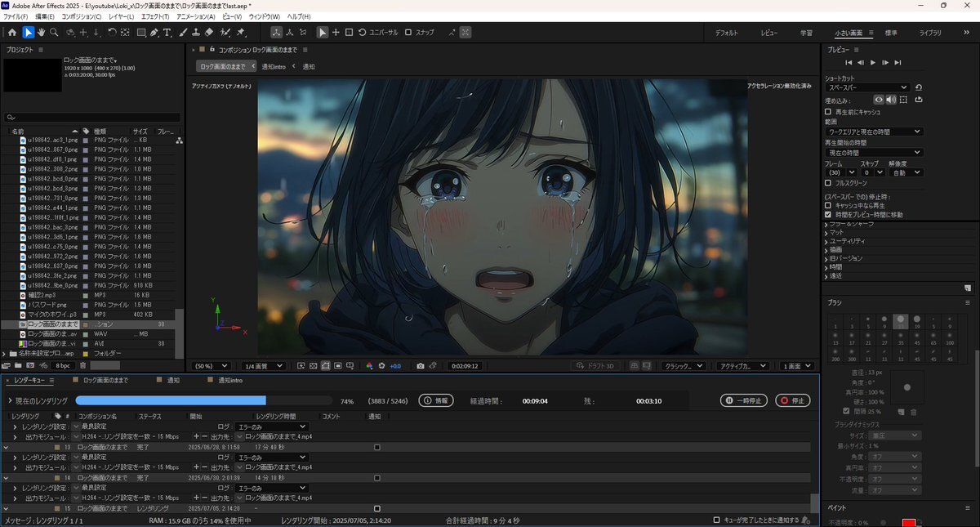Open the エフェクト(T) menu

(155, 16)
